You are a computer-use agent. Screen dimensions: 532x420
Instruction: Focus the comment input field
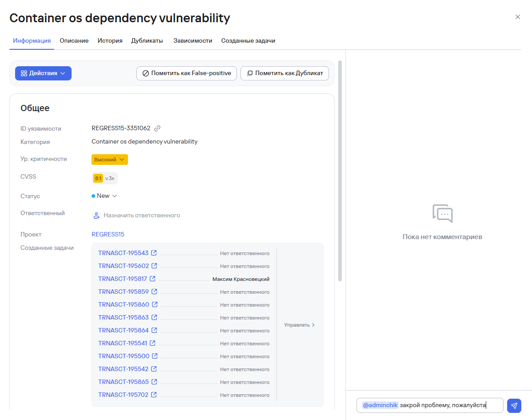429,405
